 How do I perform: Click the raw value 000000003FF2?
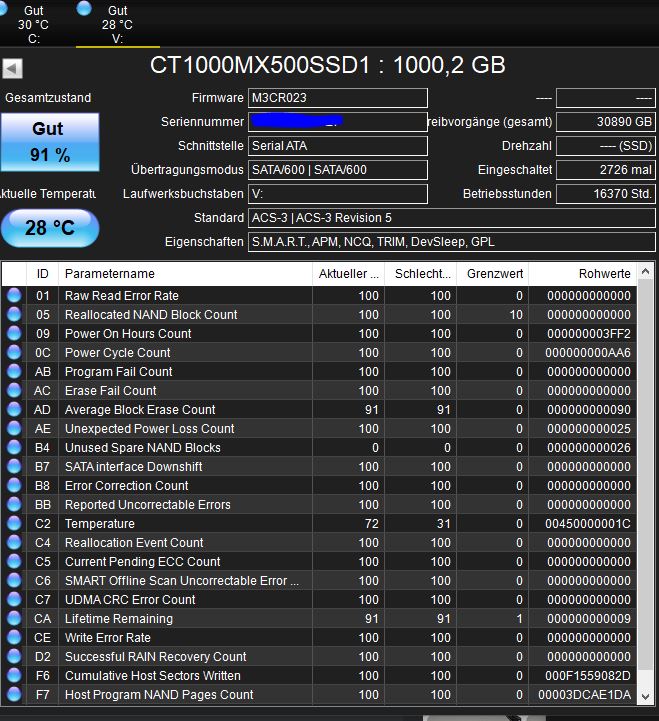[588, 333]
